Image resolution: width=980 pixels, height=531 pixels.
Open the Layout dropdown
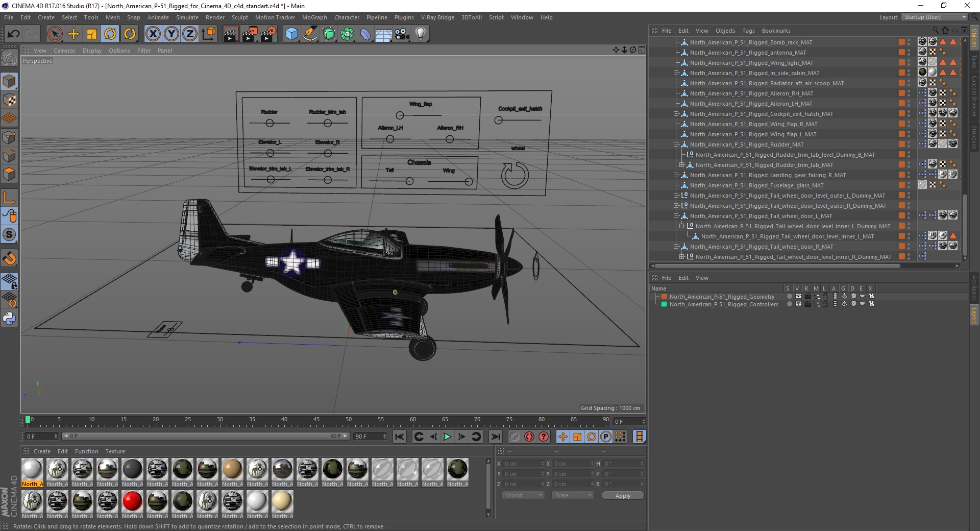[935, 17]
